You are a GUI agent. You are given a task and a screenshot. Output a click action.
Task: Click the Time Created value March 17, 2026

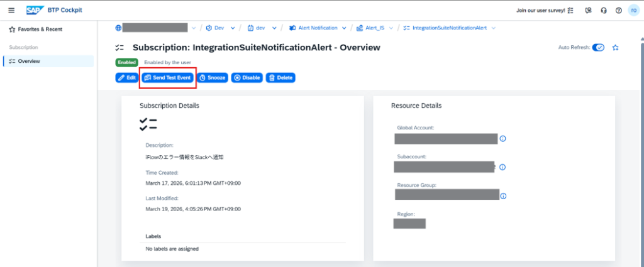[x=193, y=183]
